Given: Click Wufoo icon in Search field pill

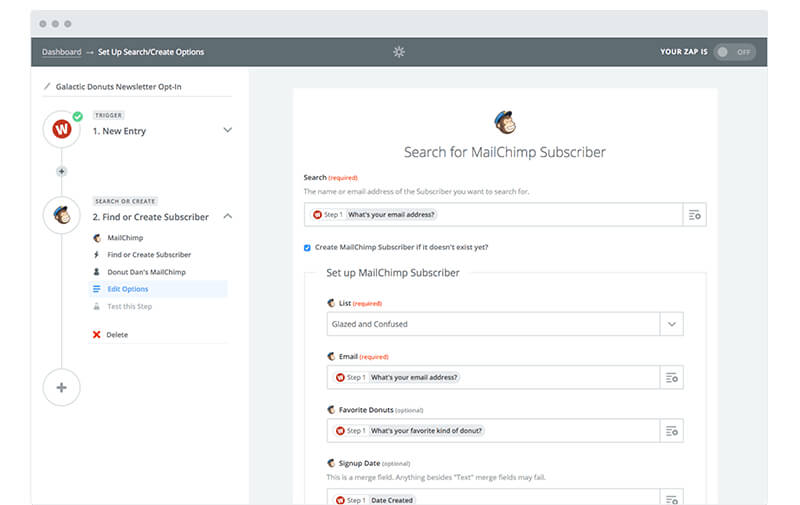Looking at the screenshot, I should [317, 215].
